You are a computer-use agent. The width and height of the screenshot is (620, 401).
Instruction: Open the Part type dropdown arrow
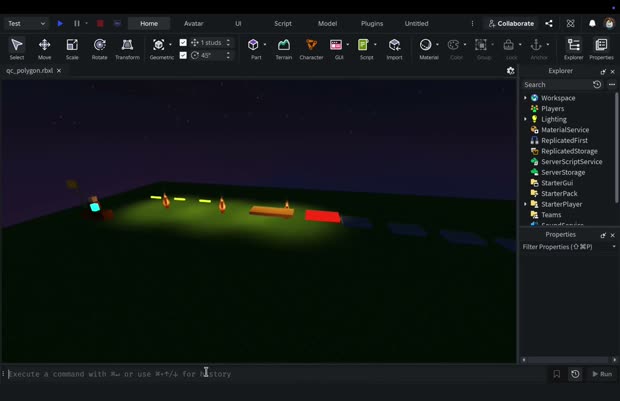[x=265, y=44]
